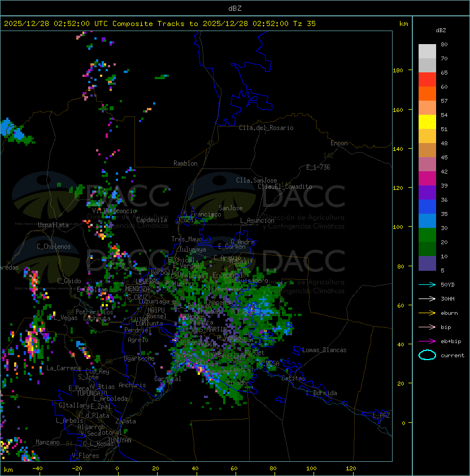Click the 'Composite Tracks' timestamp header line
The height and width of the screenshot is (476, 470).
point(160,24)
